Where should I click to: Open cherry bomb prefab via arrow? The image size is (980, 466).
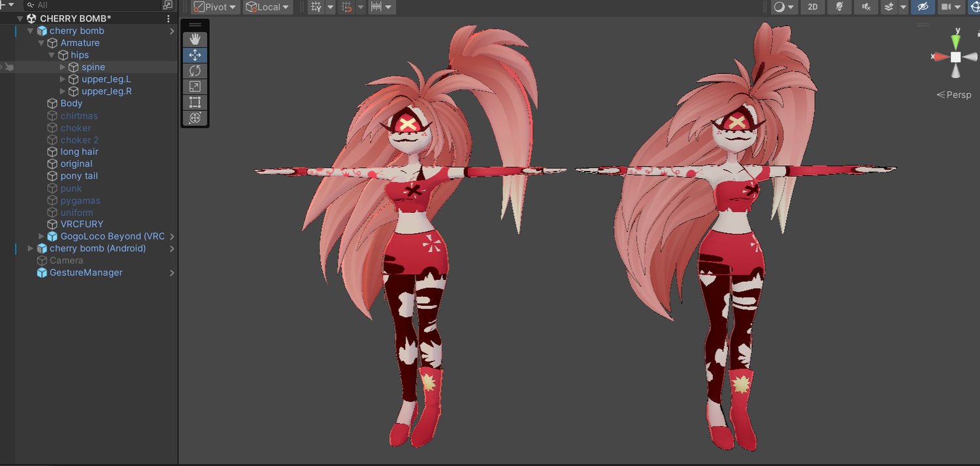[172, 31]
